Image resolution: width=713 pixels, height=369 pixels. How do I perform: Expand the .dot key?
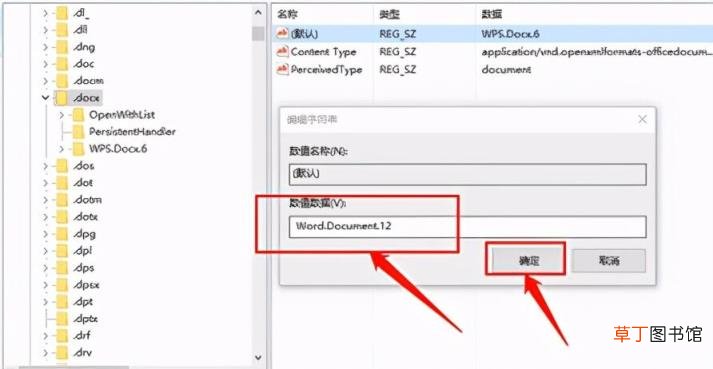[x=45, y=183]
